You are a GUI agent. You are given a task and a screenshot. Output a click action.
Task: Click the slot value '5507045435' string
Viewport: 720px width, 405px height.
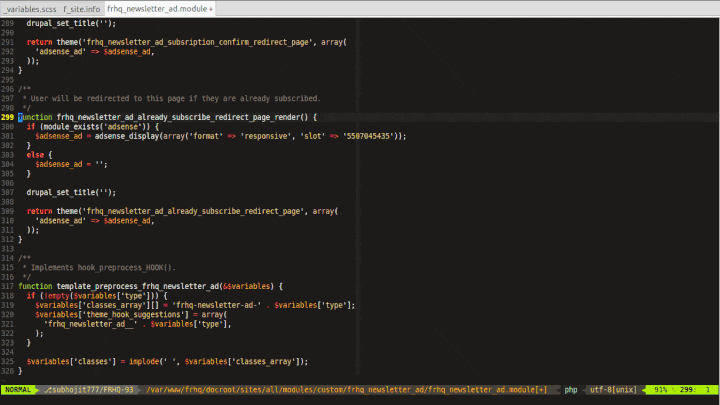click(x=373, y=136)
